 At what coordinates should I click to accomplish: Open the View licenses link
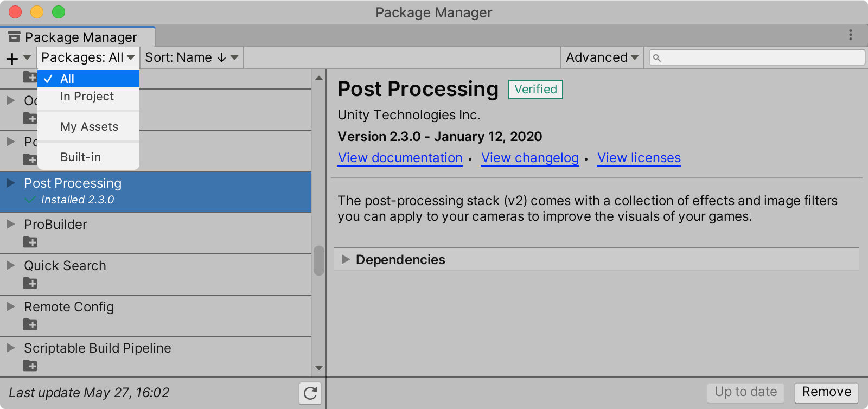click(x=639, y=158)
